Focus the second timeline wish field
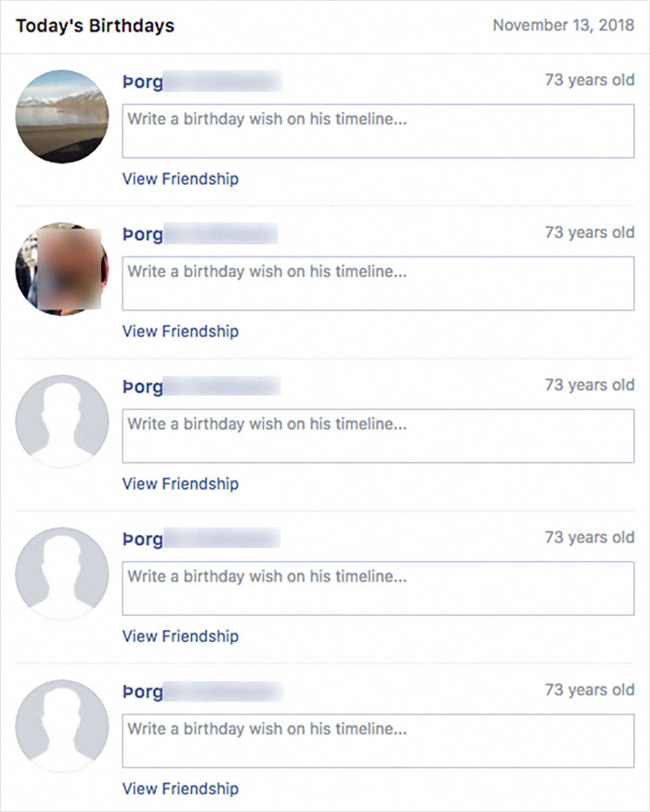 pos(376,283)
